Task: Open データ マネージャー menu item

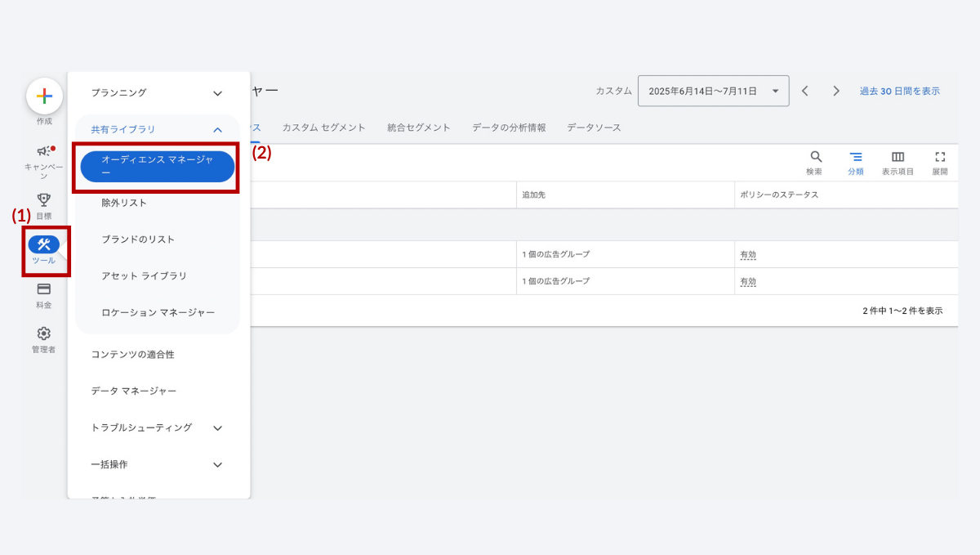Action: coord(134,391)
